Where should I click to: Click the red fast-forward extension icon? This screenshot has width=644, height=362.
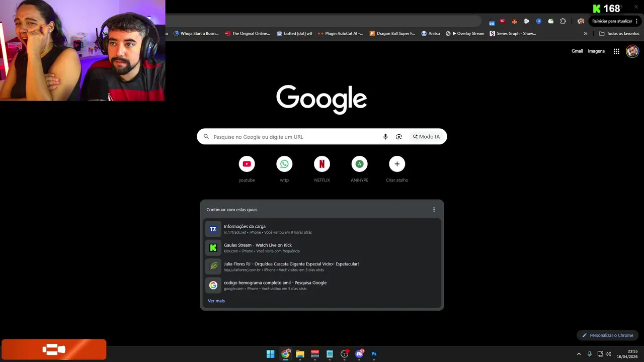pos(502,21)
